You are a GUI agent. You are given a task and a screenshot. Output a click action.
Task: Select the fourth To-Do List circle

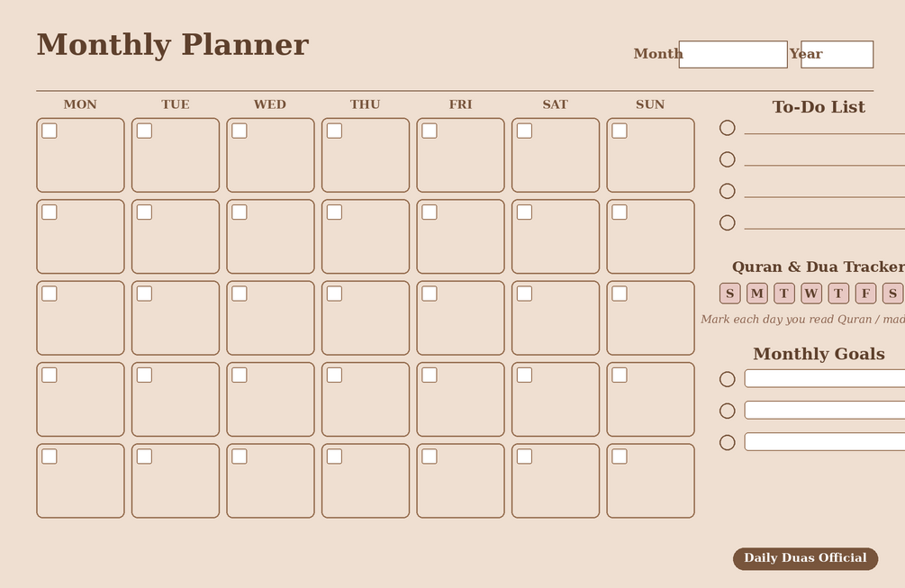coord(728,222)
